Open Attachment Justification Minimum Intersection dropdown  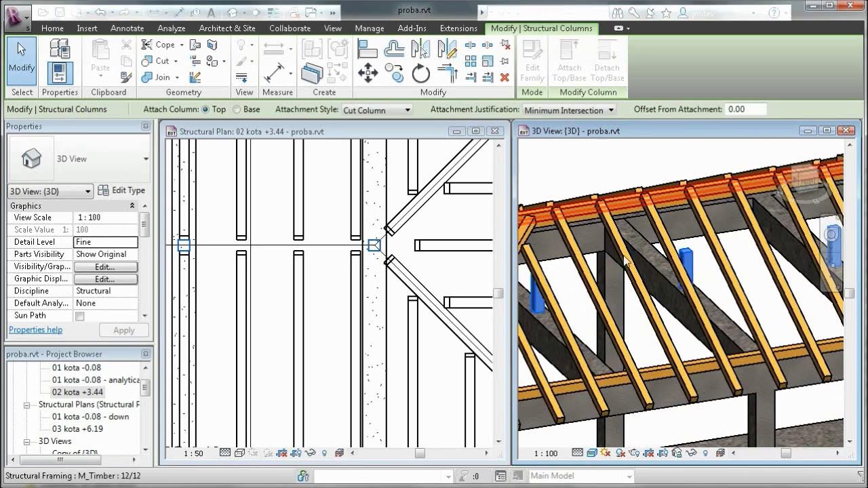[x=569, y=110]
